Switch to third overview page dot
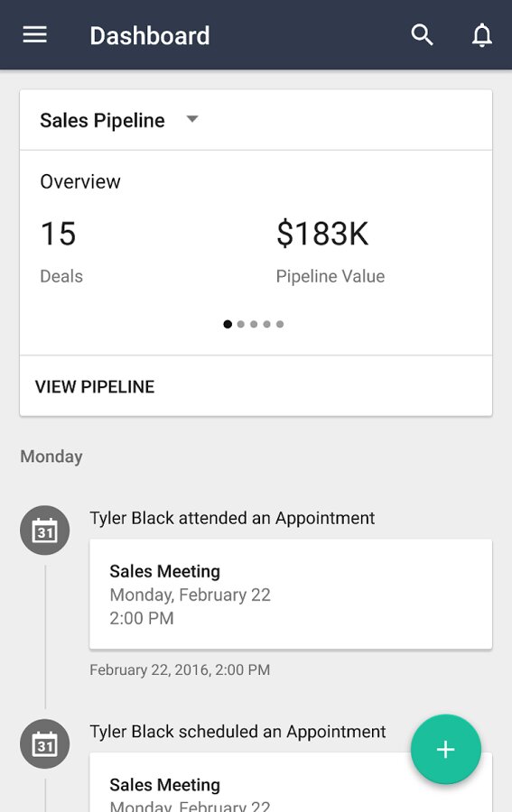The width and height of the screenshot is (512, 812). click(254, 324)
